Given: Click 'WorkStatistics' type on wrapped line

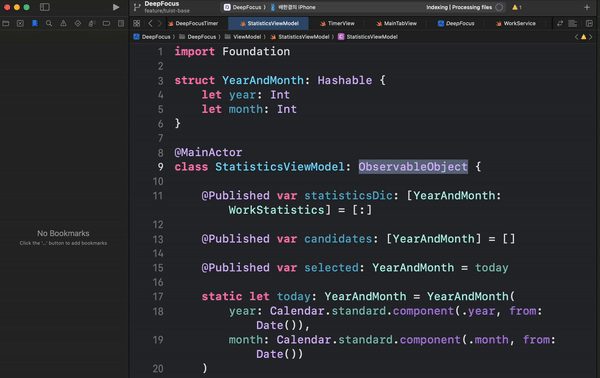Looking at the screenshot, I should 276,210.
